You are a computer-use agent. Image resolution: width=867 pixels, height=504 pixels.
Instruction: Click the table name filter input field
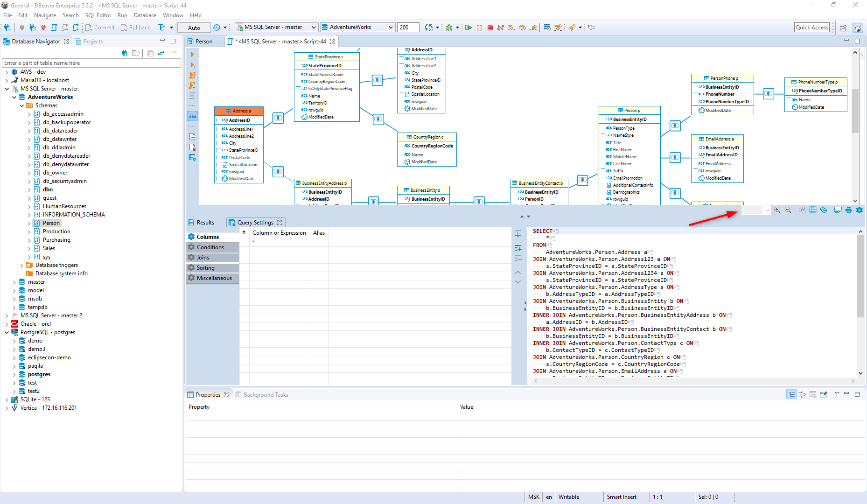pyautogui.click(x=91, y=63)
